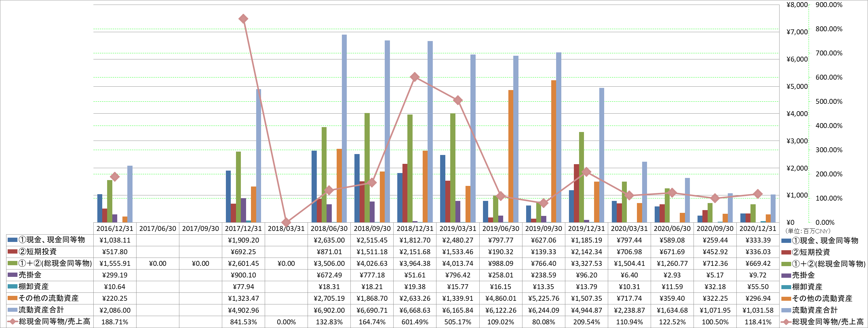868x328 pixels.
Task: Click cell value ¥1,038.11
Action: (114, 240)
